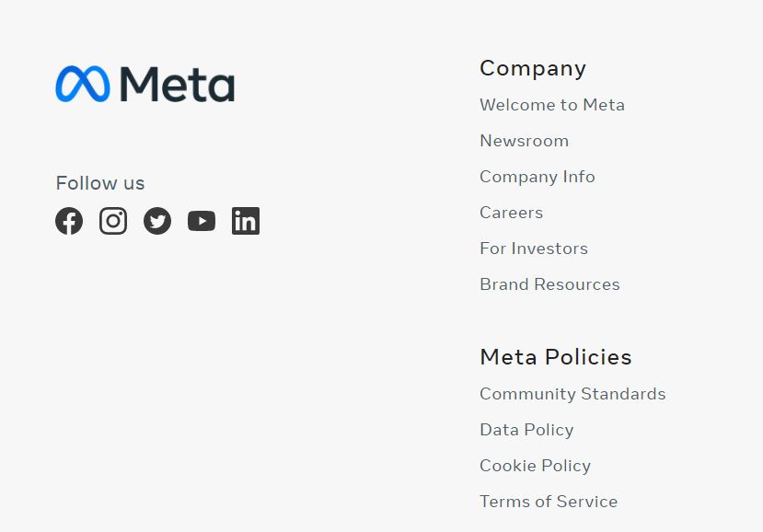The width and height of the screenshot is (763, 532).
Task: Click the Meta Policies section heading
Action: [x=556, y=357]
